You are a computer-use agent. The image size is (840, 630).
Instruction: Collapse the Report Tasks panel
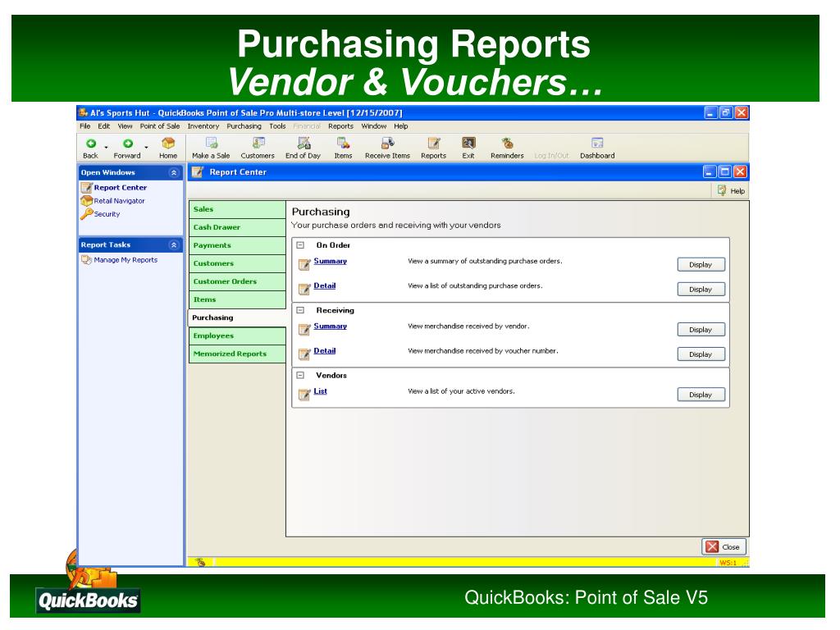click(174, 244)
